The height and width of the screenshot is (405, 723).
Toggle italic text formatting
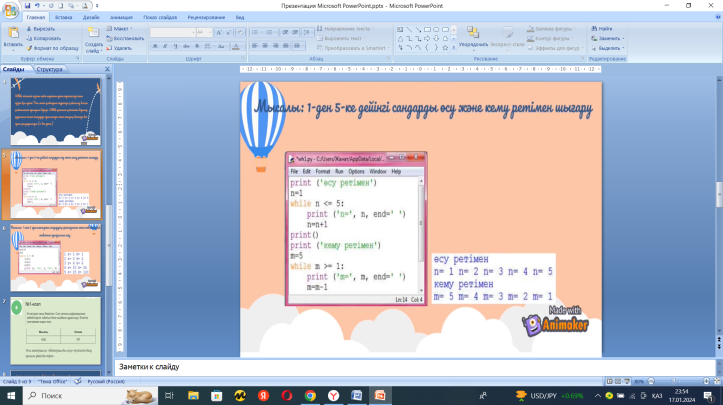[164, 46]
